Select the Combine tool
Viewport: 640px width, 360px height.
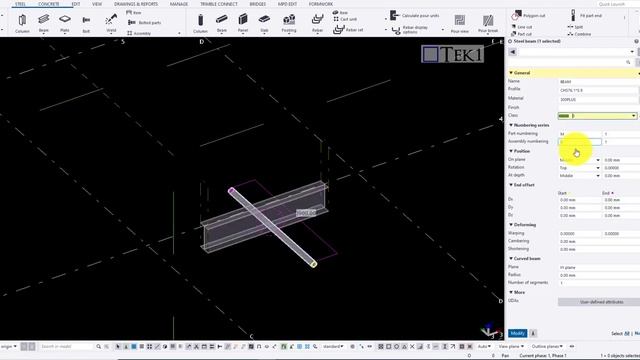[579, 34]
